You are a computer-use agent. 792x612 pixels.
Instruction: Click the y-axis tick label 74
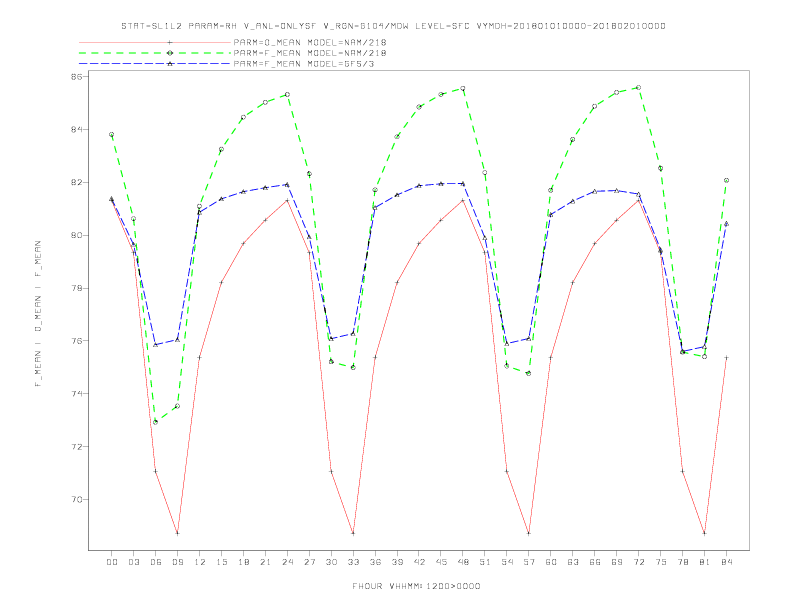77,394
